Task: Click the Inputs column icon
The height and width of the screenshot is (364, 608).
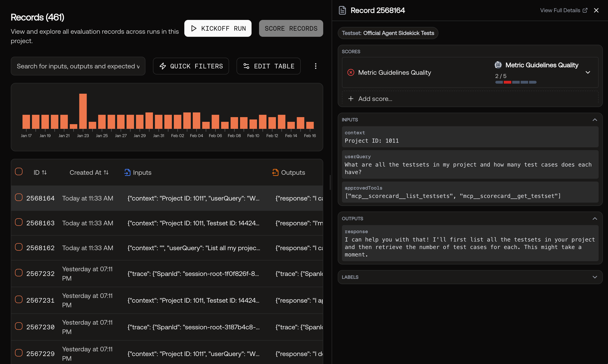Action: pyautogui.click(x=127, y=172)
